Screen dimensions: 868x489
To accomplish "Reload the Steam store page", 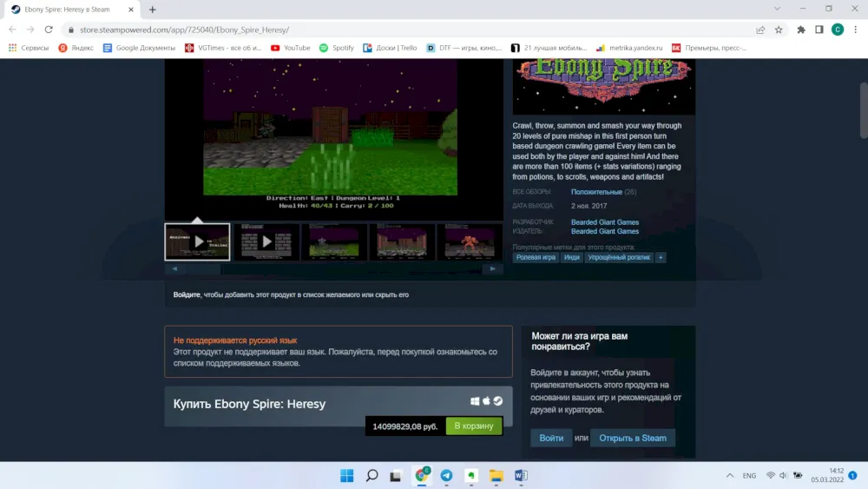I will (49, 30).
